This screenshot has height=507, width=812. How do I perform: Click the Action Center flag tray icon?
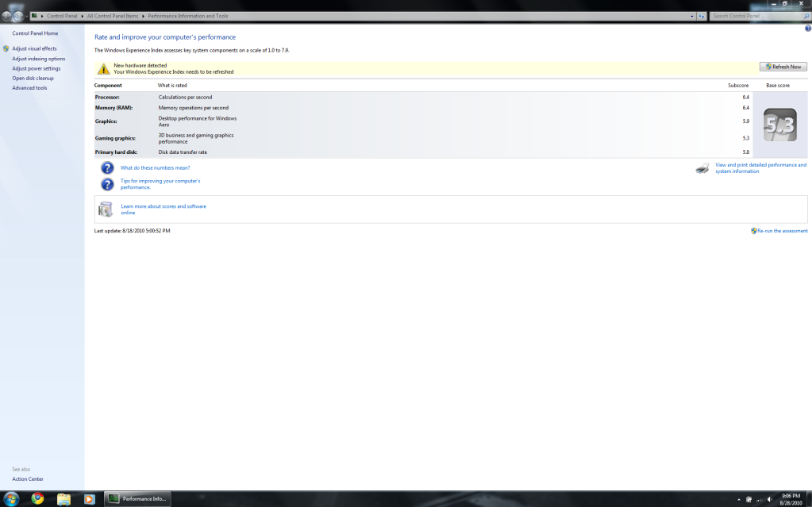(x=749, y=500)
